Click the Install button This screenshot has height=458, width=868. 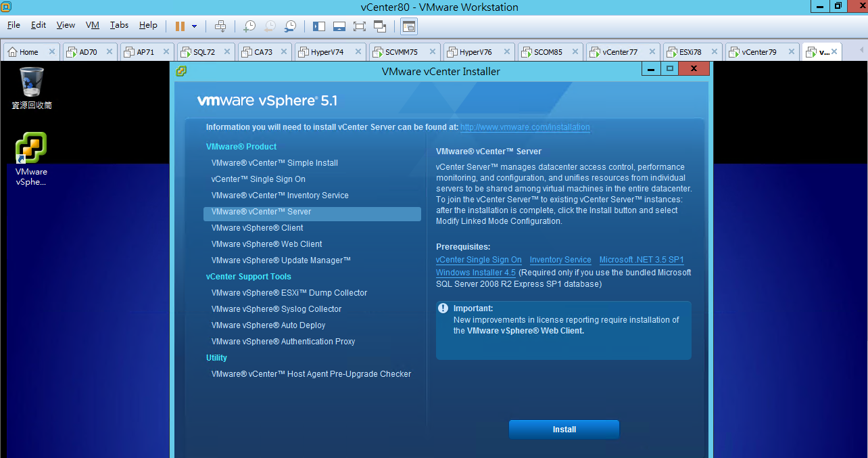point(564,430)
